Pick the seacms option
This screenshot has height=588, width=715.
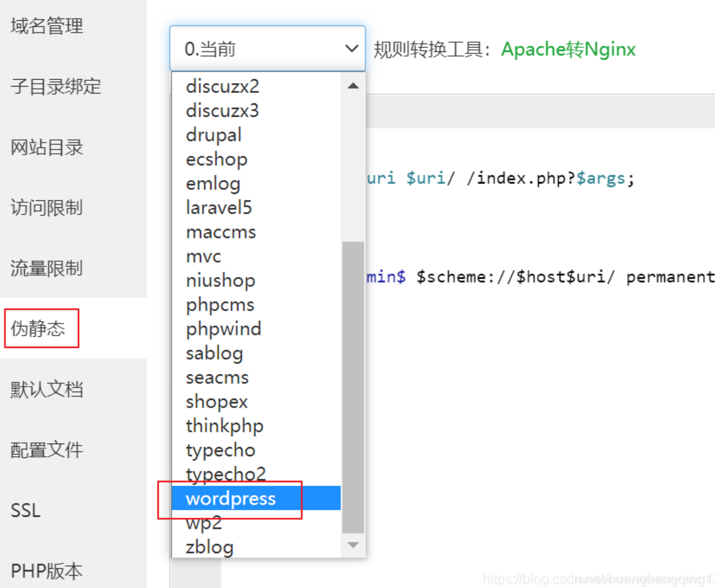(x=256, y=377)
